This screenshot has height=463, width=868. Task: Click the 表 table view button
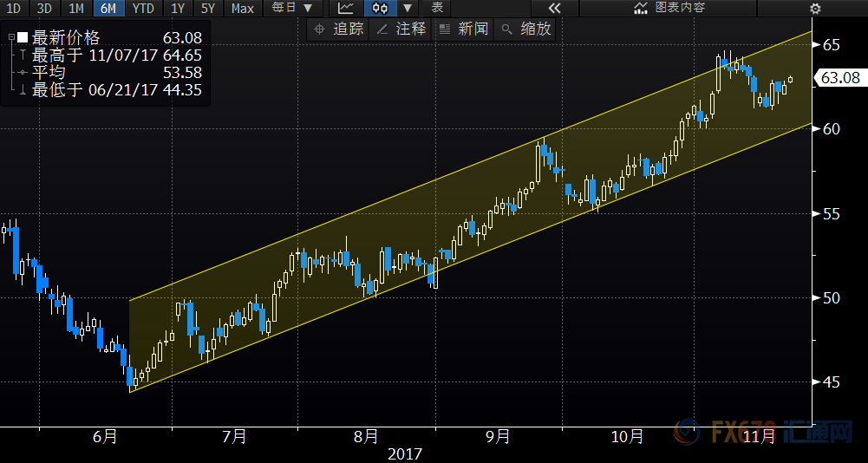click(x=438, y=9)
